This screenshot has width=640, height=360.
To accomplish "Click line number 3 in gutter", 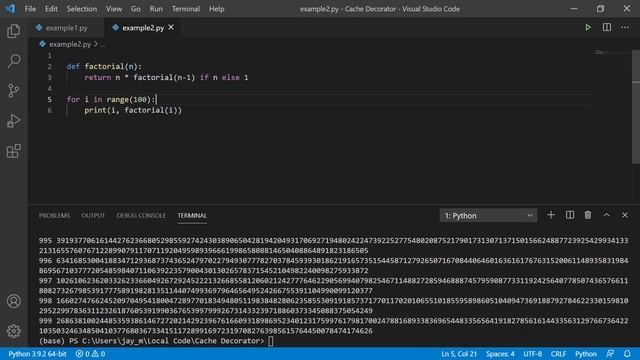I will tap(49, 77).
